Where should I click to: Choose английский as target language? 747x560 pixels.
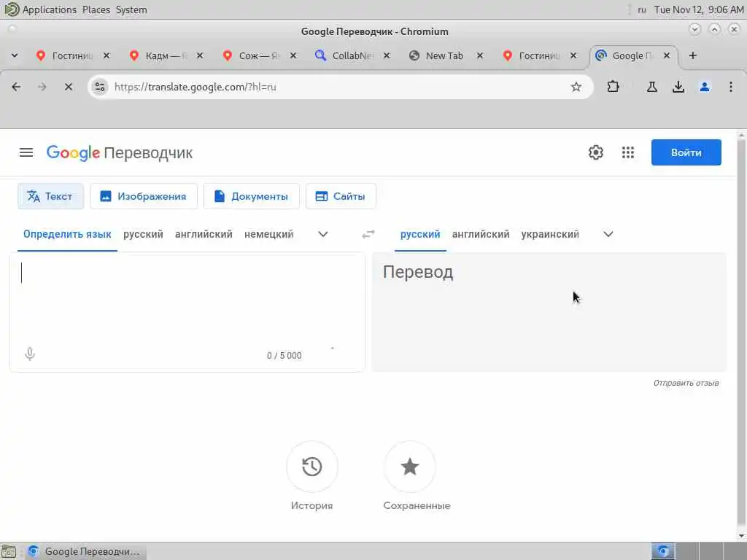(x=481, y=234)
